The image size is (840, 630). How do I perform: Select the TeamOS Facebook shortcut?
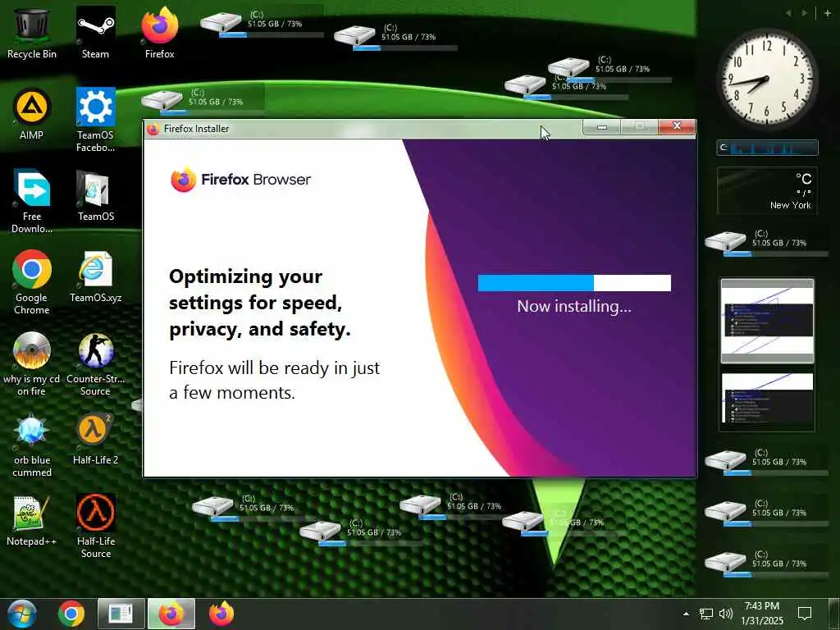[x=95, y=120]
